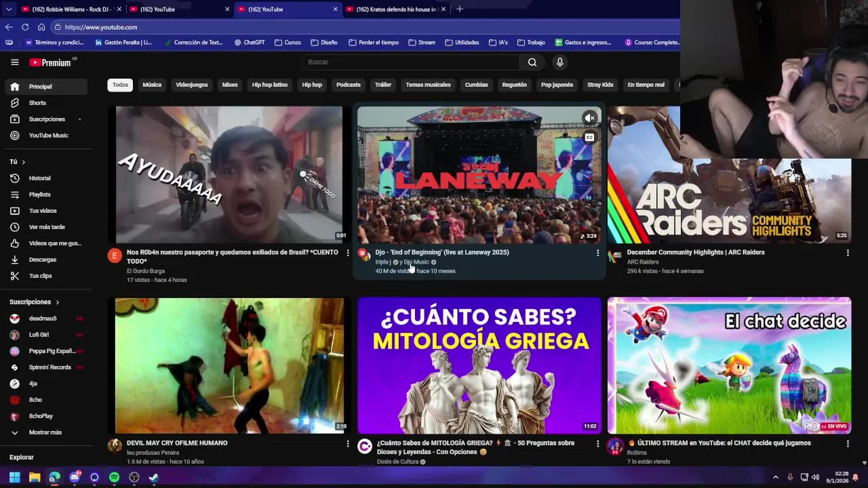
Task: Open YouTube Music in the sidebar
Action: 47,136
